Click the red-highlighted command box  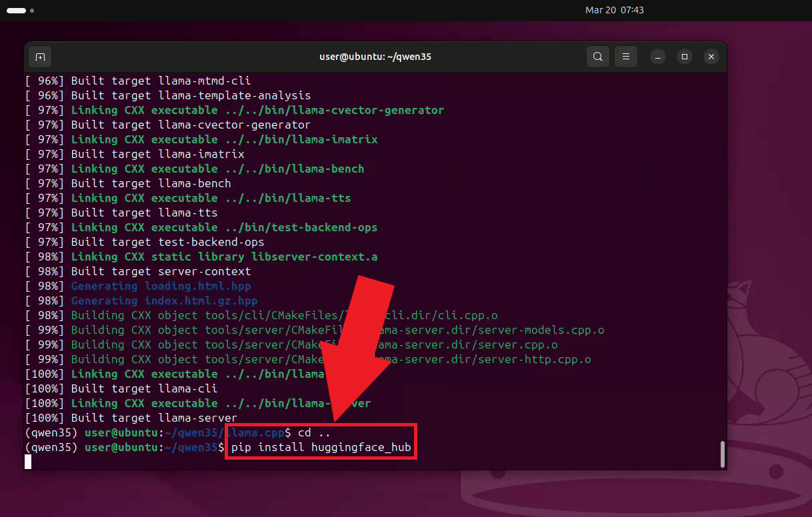pos(321,441)
